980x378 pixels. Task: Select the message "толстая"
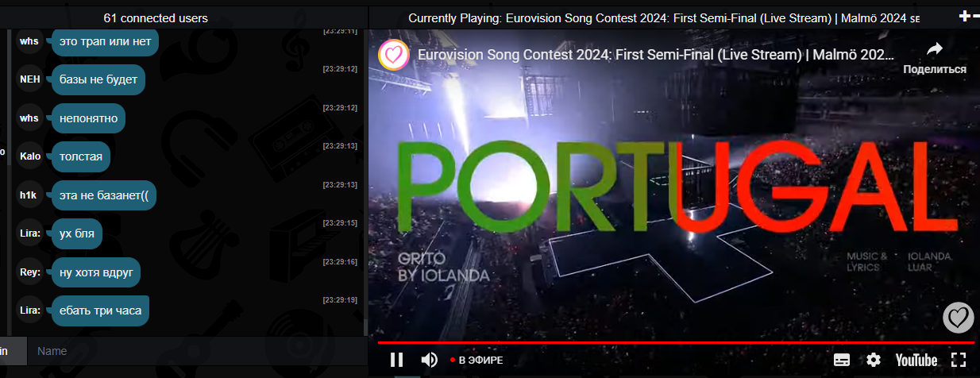[x=81, y=156]
